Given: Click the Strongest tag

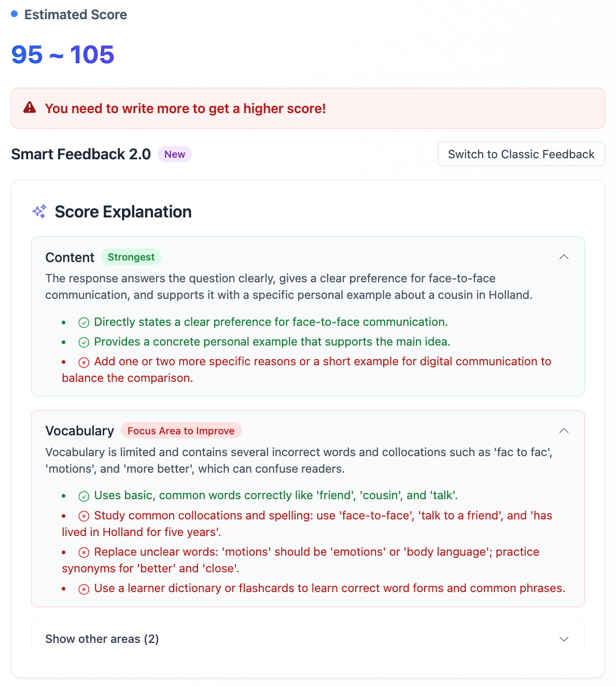Looking at the screenshot, I should point(131,257).
